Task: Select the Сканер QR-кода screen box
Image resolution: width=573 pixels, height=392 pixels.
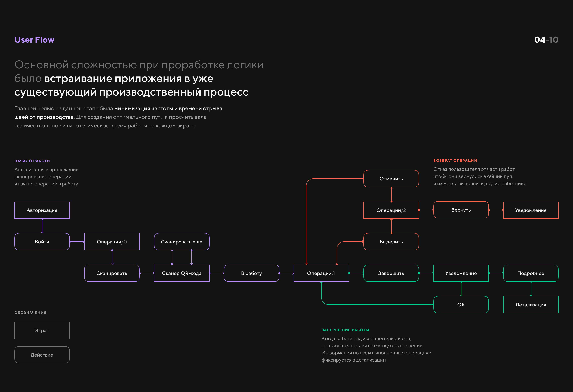Action: 181,273
